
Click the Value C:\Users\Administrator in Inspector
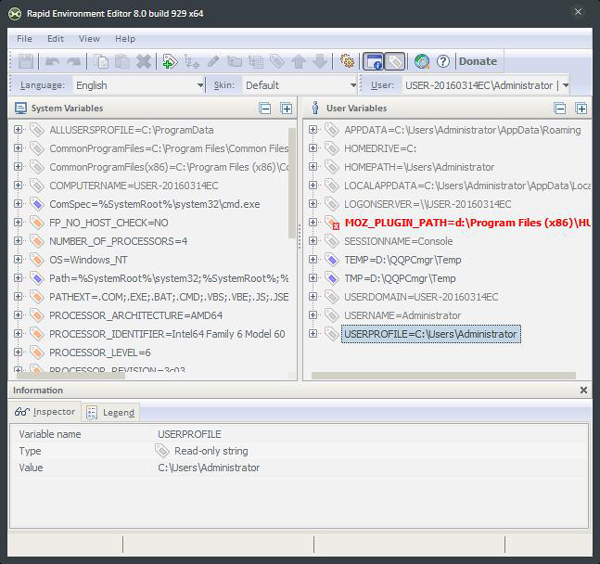(209, 468)
